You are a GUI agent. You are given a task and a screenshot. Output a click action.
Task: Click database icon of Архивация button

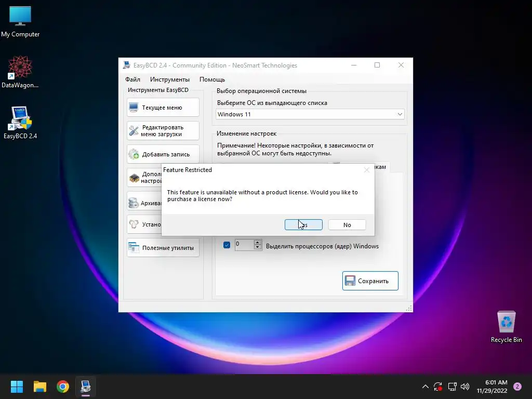pyautogui.click(x=134, y=203)
